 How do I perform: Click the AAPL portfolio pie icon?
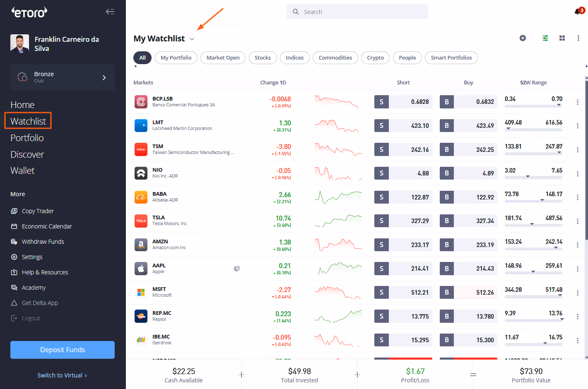click(237, 269)
